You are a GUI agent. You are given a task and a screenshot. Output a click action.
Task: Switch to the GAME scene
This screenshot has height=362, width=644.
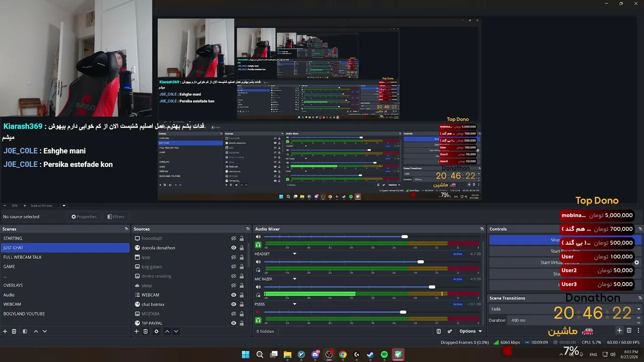click(x=65, y=266)
